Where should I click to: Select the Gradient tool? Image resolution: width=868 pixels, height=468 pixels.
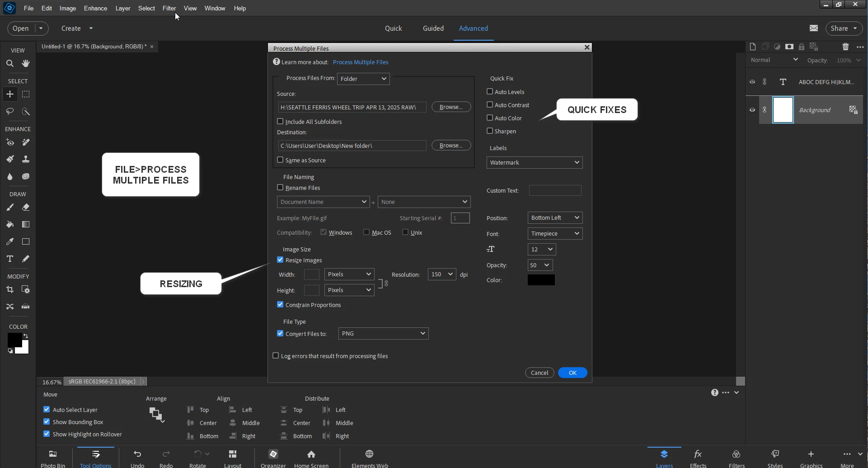click(x=26, y=224)
